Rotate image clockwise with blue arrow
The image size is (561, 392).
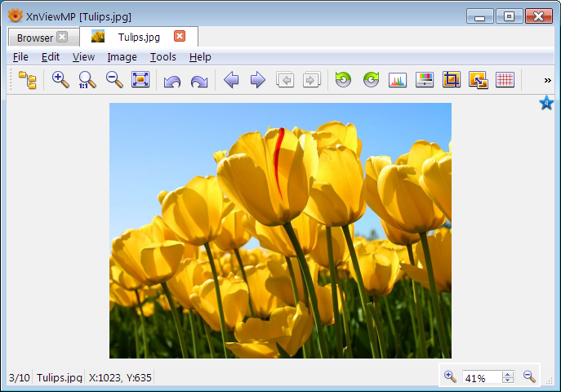pyautogui.click(x=198, y=81)
